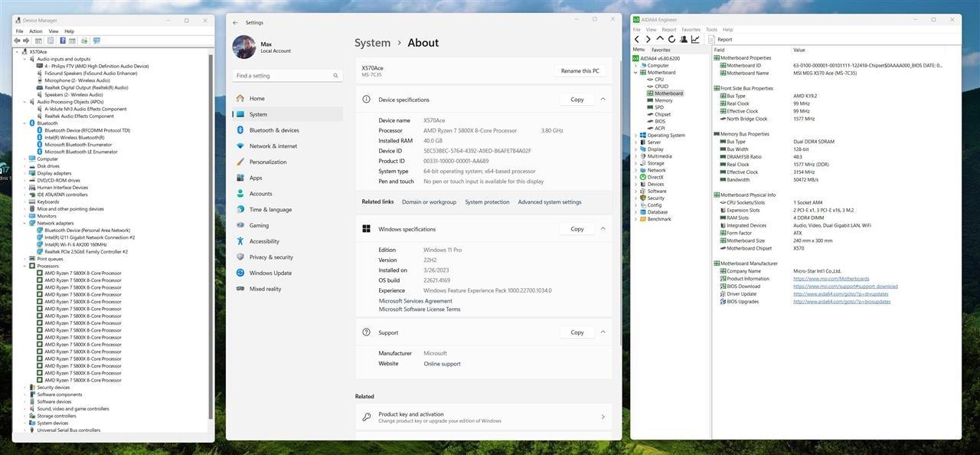The image size is (980, 455).
Task: Collapse Processors category in Device Manager
Action: [24, 266]
